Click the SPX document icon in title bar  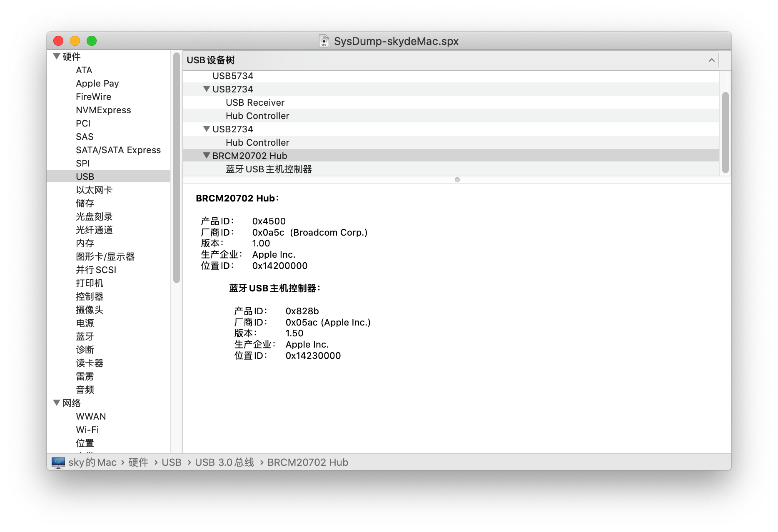pyautogui.click(x=324, y=41)
